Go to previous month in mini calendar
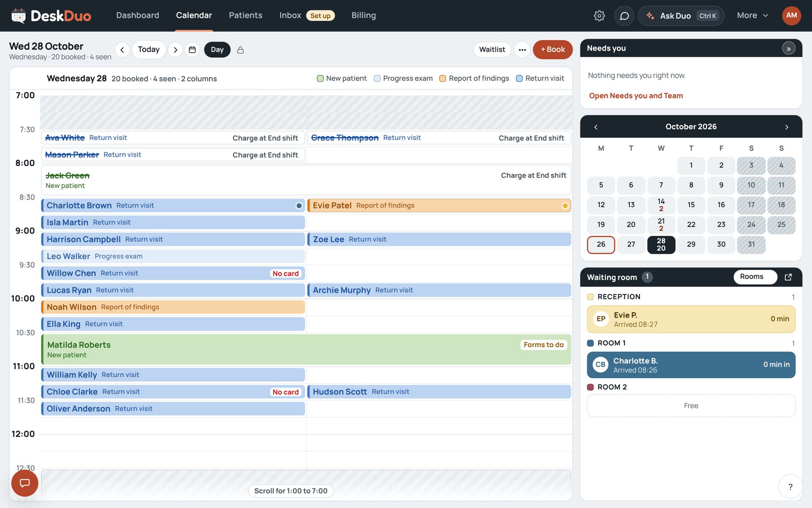The height and width of the screenshot is (508, 812). pyautogui.click(x=596, y=127)
